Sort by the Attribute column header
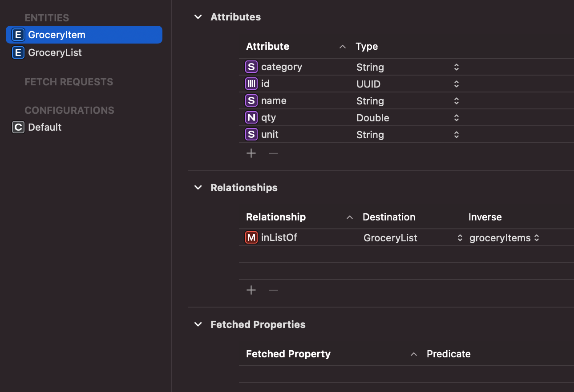574x392 pixels. tap(268, 46)
